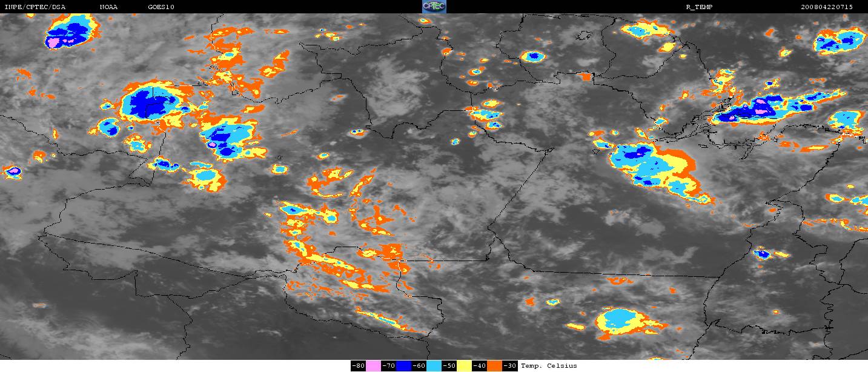
Task: Click the -80 temperature legend label
Action: pos(358,366)
